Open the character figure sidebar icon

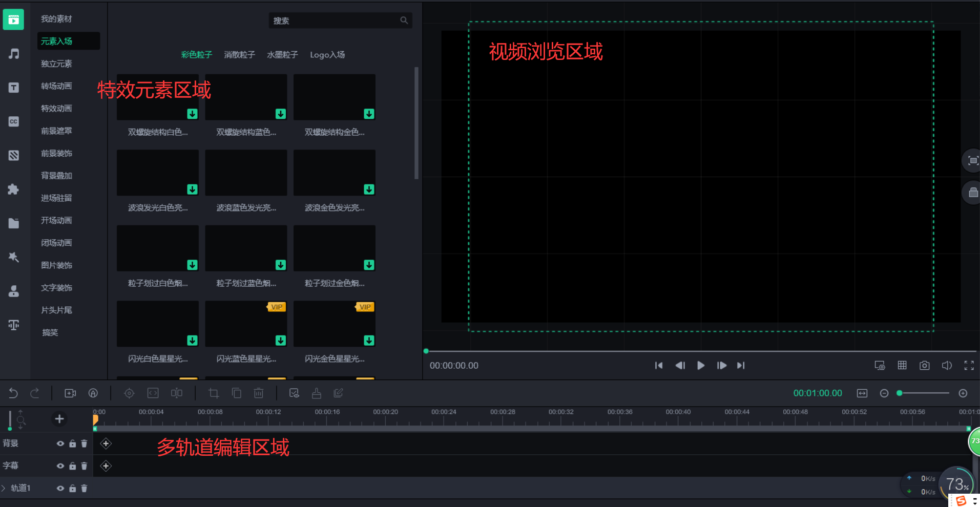click(14, 291)
